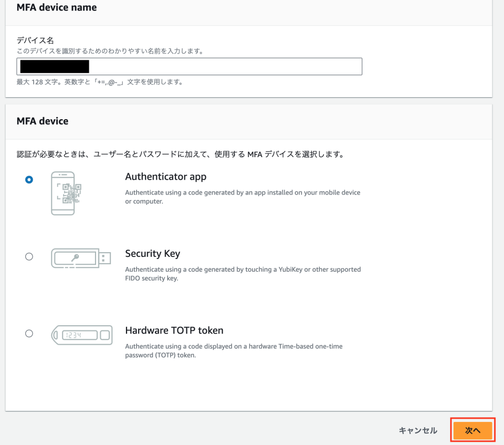Click the keyring hole on the TOTP token icon
The width and height of the screenshot is (504, 445).
55,334
